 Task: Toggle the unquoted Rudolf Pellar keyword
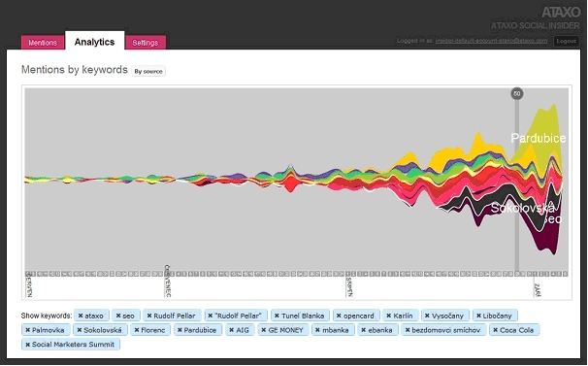click(x=172, y=316)
